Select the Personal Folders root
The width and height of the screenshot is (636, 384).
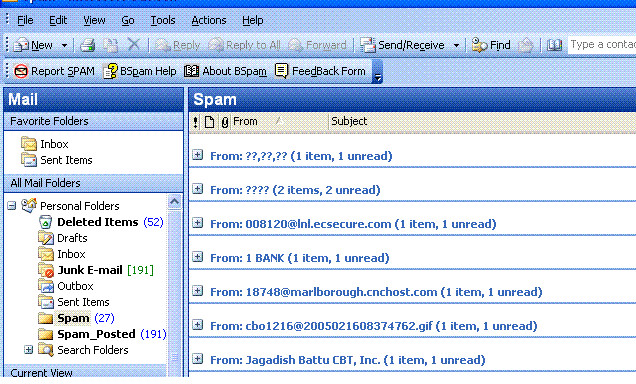70,206
